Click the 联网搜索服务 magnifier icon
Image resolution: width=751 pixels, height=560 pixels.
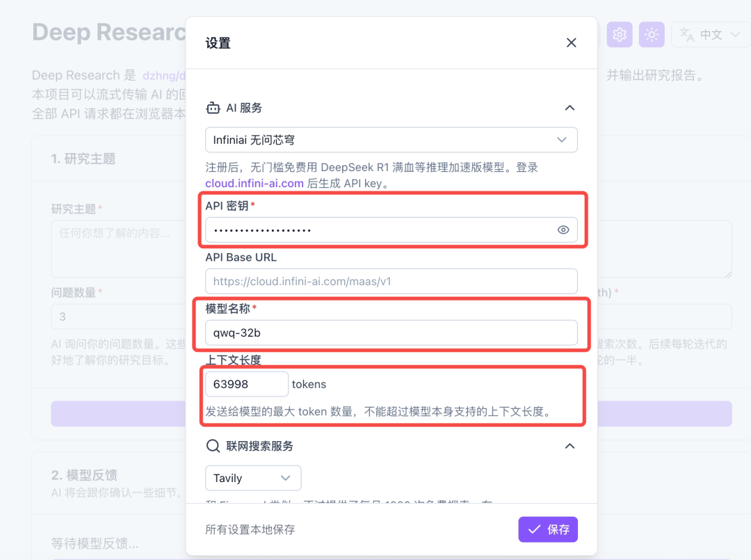pyautogui.click(x=213, y=446)
